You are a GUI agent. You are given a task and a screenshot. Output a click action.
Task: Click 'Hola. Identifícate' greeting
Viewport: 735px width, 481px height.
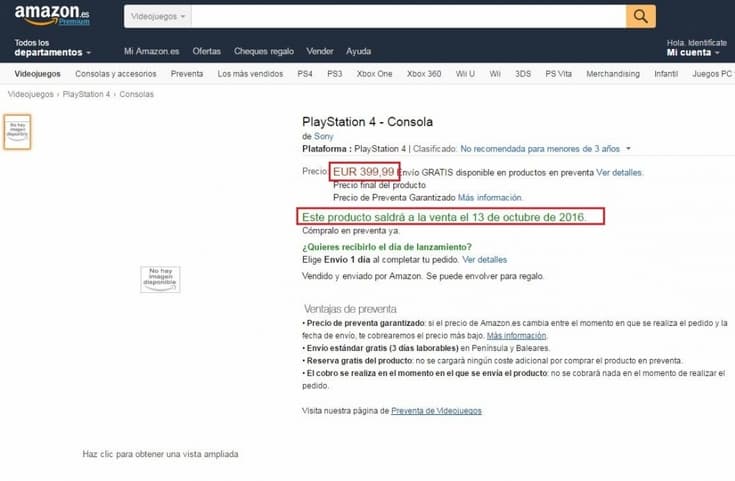697,43
